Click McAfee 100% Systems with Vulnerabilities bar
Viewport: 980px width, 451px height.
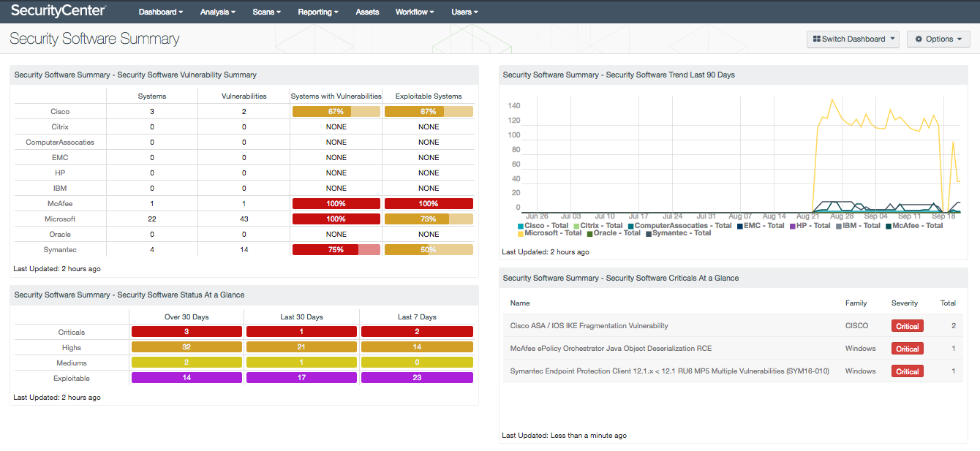click(x=336, y=203)
